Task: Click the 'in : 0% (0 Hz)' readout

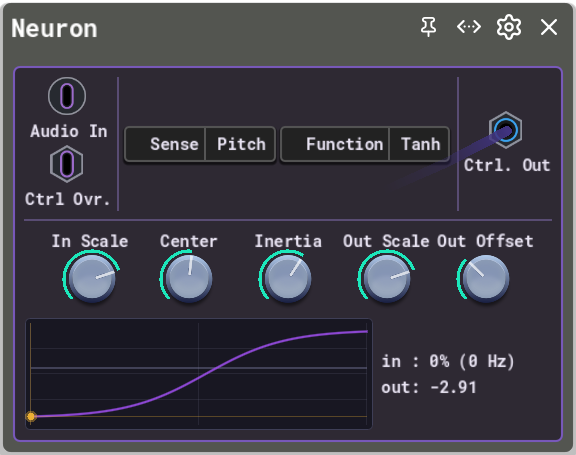Action: [x=448, y=361]
